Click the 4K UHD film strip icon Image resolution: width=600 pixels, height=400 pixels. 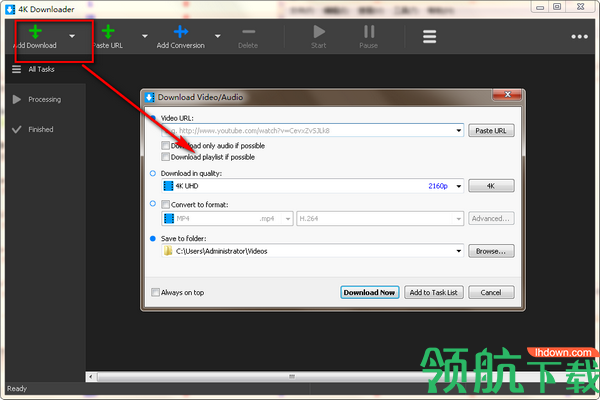coord(168,186)
